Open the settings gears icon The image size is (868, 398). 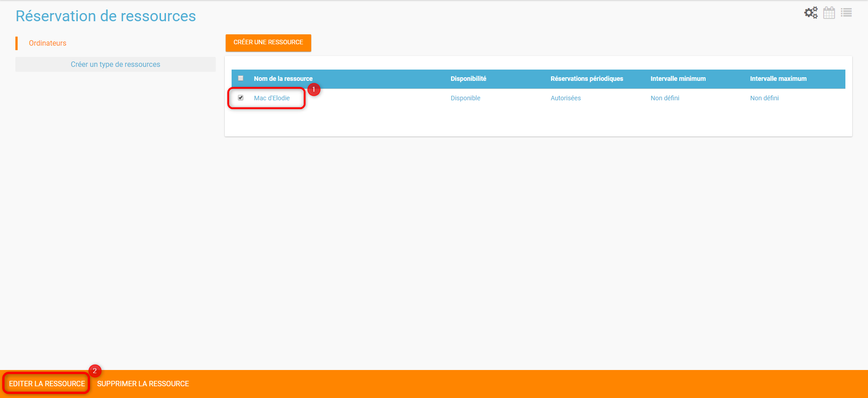811,13
